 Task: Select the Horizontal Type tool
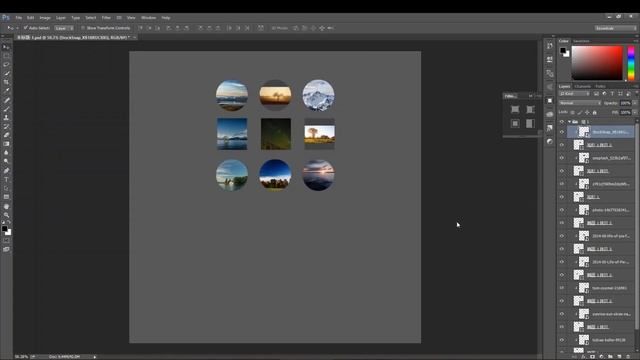click(x=6, y=180)
